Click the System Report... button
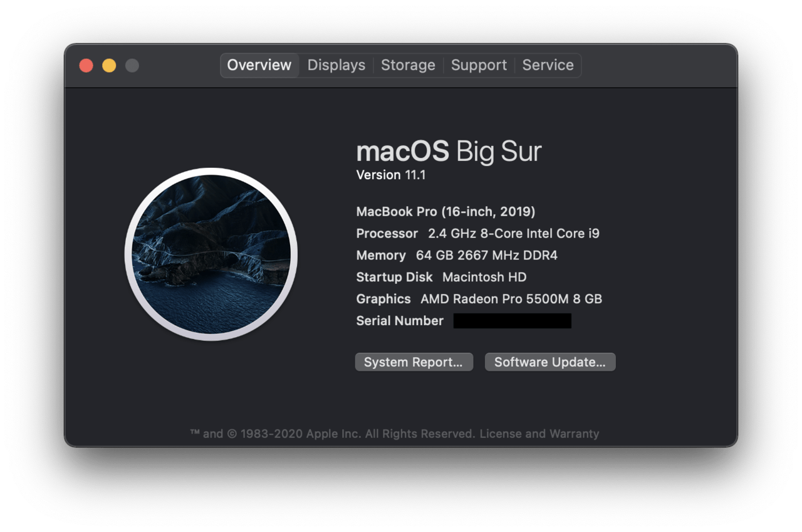The image size is (802, 532). [414, 362]
